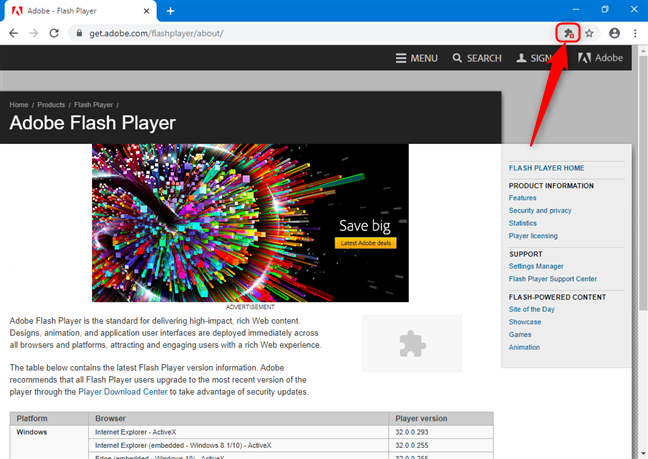Go to Products breadcrumb link
The image size is (648, 459).
tap(51, 105)
